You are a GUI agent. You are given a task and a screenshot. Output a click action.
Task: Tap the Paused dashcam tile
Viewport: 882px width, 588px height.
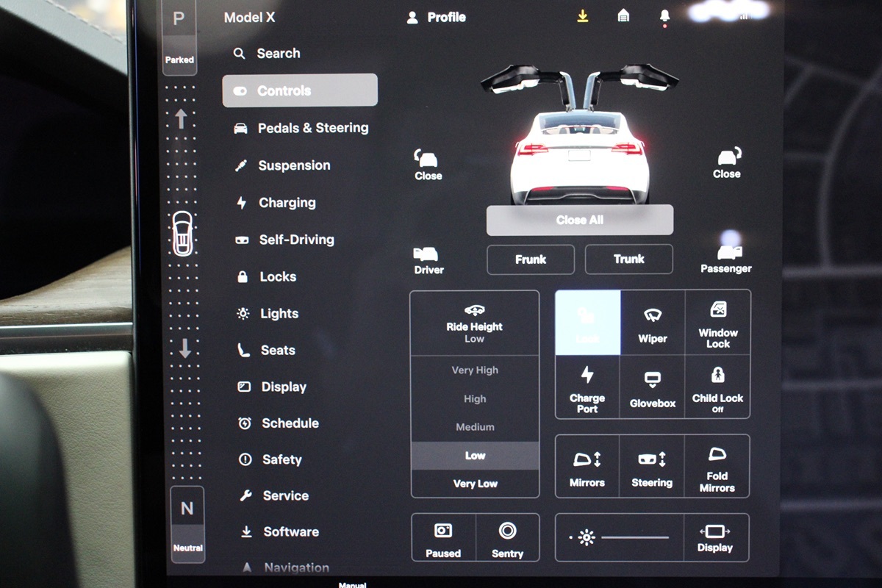point(443,538)
